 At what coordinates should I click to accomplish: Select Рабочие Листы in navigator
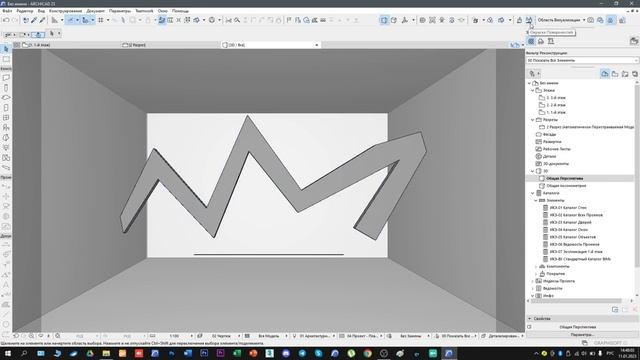point(557,149)
